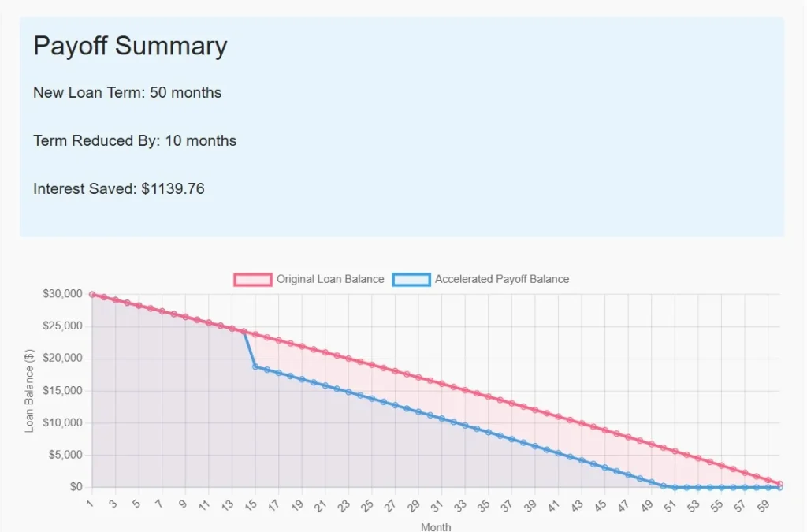The image size is (807, 532).
Task: Click the Term Reduced By 10 months line
Action: (135, 141)
